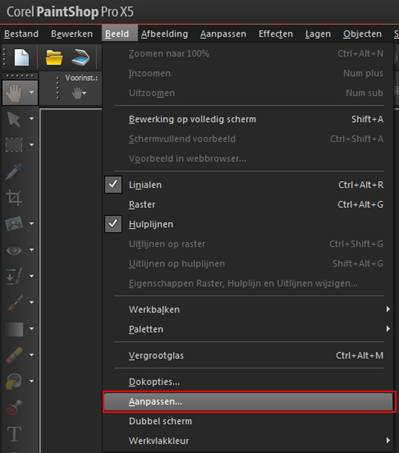Click the scanner import icon
The image size is (399, 453).
tap(81, 57)
